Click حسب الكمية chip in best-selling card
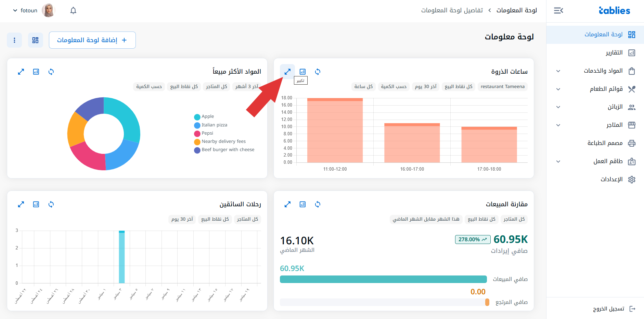Screen dimensions: 644x319 (x=149, y=87)
